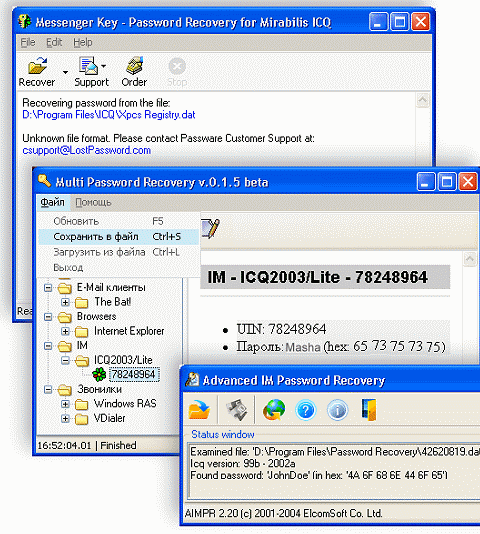Click the csupport@LostPassword.com email link
Viewport: 480px width, 534px height.
click(87, 151)
